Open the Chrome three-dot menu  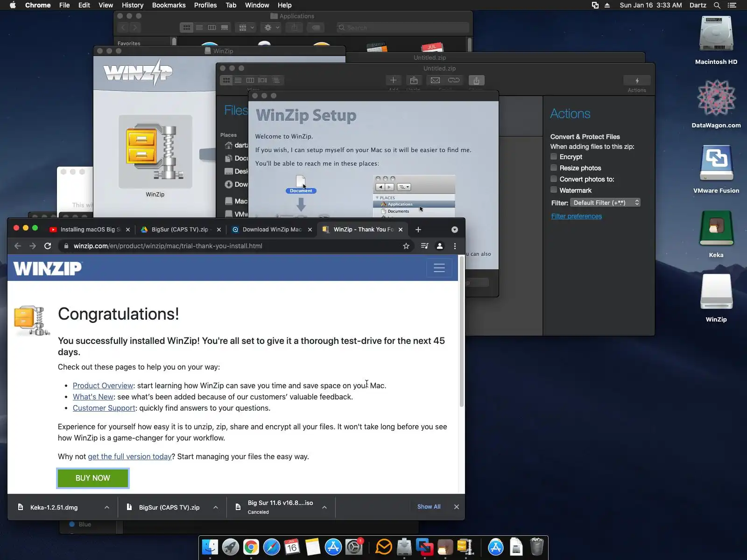(455, 246)
